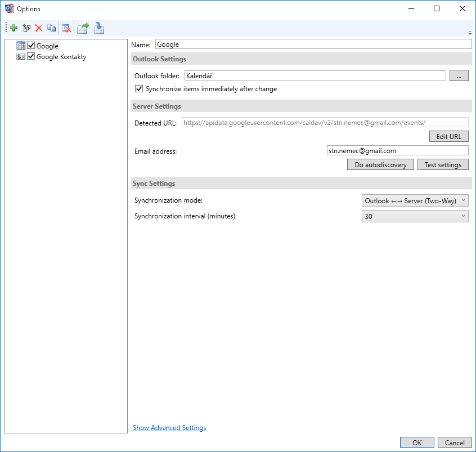Select the Google calendar profile in the tree
This screenshot has height=452, width=476.
(x=47, y=46)
